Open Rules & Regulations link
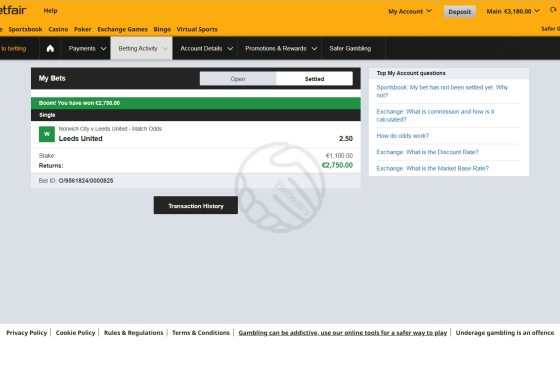 [134, 332]
